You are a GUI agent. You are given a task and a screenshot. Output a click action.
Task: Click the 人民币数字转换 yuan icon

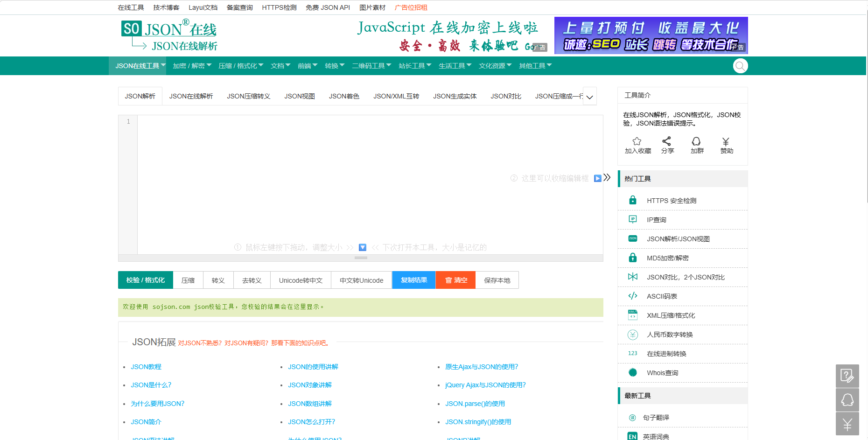click(x=632, y=334)
